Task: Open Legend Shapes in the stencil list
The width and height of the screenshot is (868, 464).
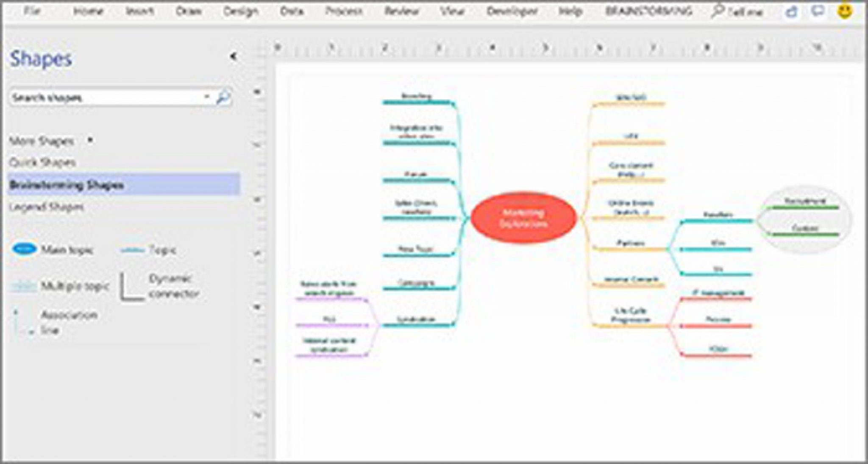Action: (x=46, y=207)
